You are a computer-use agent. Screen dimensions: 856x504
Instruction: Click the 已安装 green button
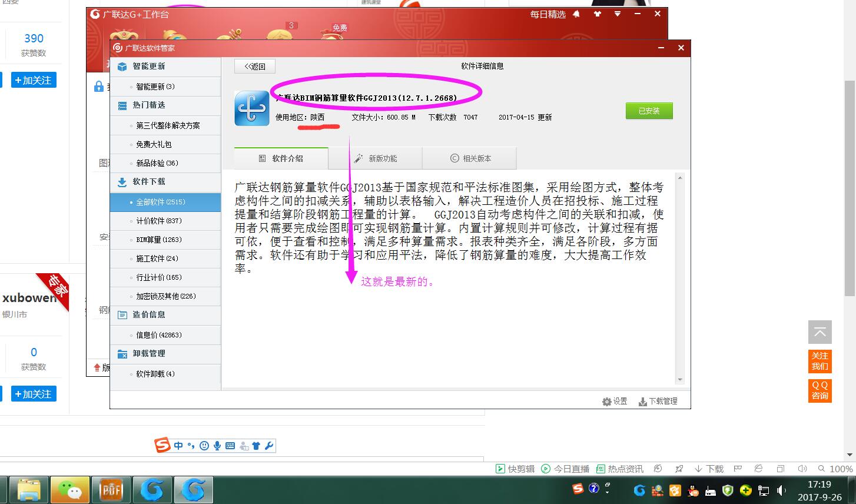click(649, 111)
